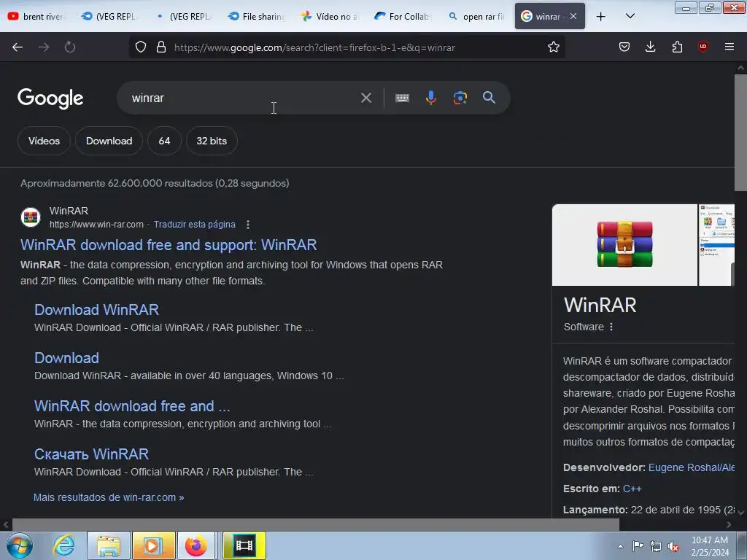Switch to For Collab tab
Screen dimensions: 747x560
(403, 16)
